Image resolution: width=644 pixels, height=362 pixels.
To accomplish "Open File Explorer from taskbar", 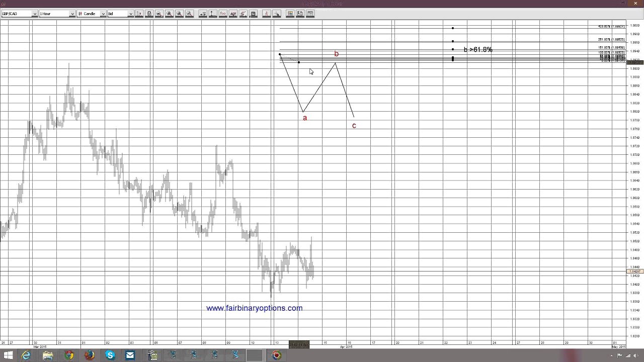I will 48,355.
